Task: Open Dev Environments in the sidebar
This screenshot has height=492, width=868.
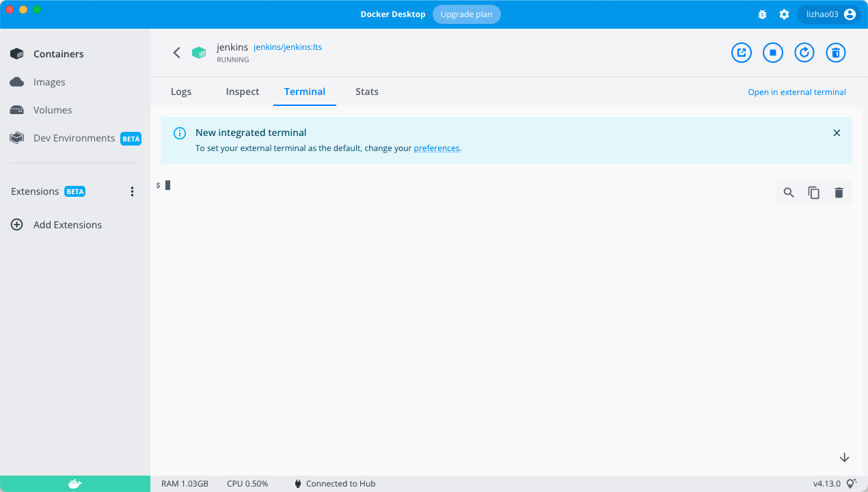Action: (75, 138)
